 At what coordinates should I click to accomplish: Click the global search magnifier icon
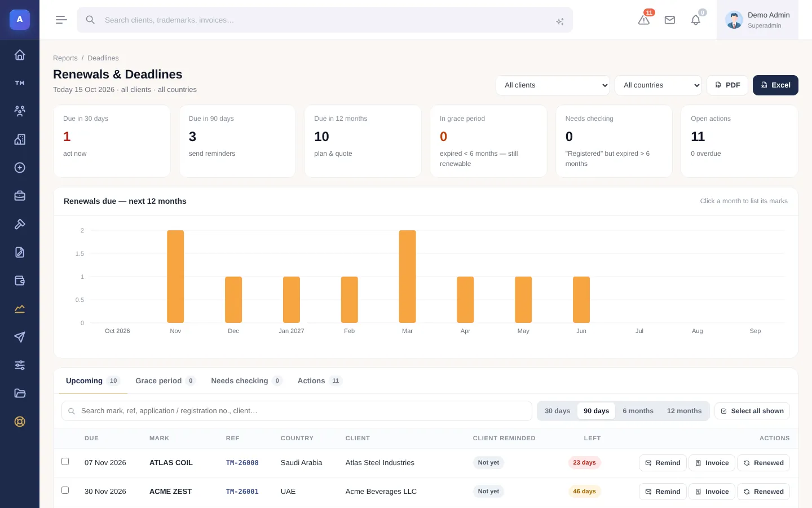90,20
